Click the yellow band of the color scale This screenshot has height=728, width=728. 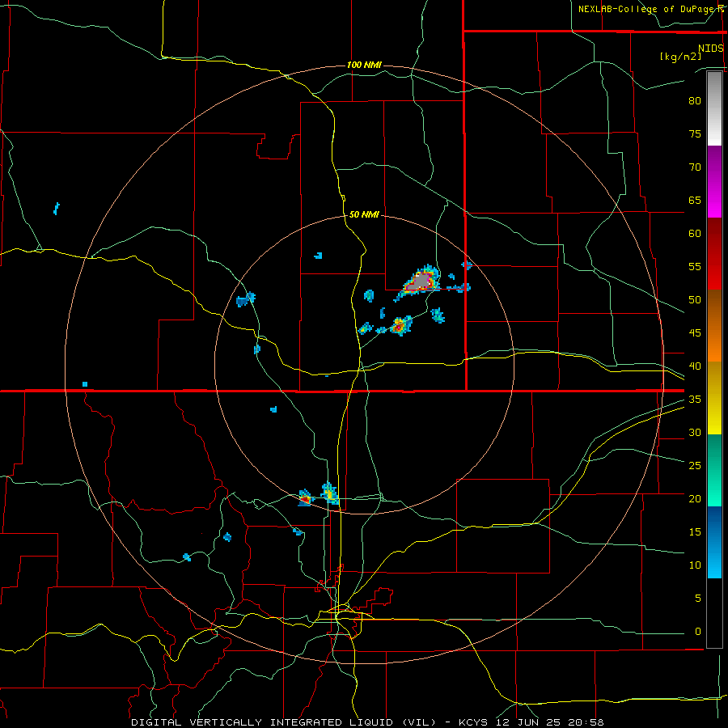click(x=714, y=398)
